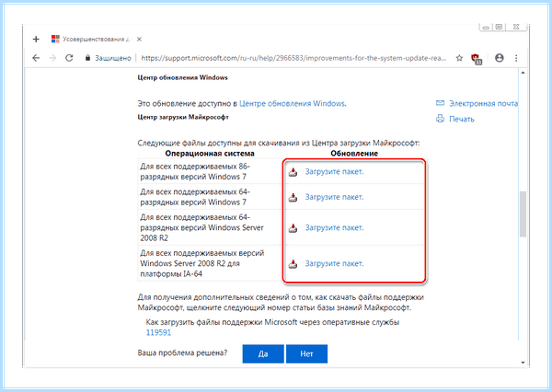Screen dimensions: 552x392
Task: Click the Операционная система column header
Action: [x=210, y=154]
